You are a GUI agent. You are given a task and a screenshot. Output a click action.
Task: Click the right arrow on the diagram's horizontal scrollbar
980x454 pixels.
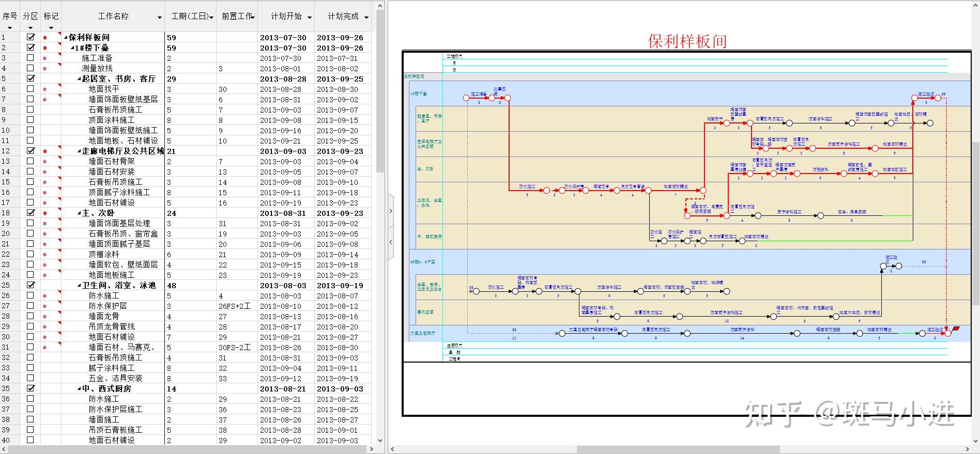tap(967, 449)
